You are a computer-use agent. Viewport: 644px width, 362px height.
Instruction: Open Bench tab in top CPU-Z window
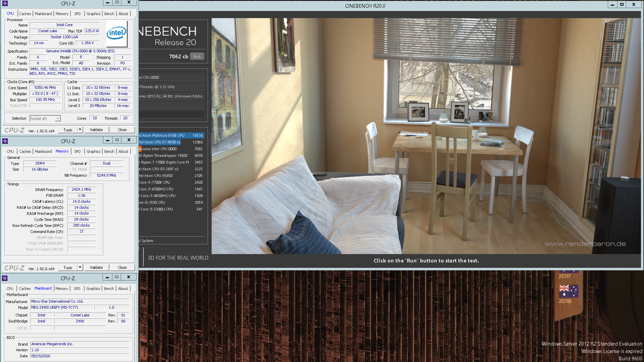[109, 14]
